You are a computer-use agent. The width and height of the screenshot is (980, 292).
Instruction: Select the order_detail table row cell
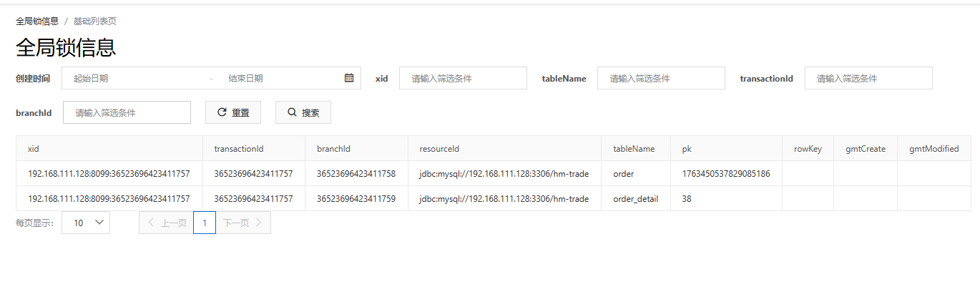pos(635,198)
